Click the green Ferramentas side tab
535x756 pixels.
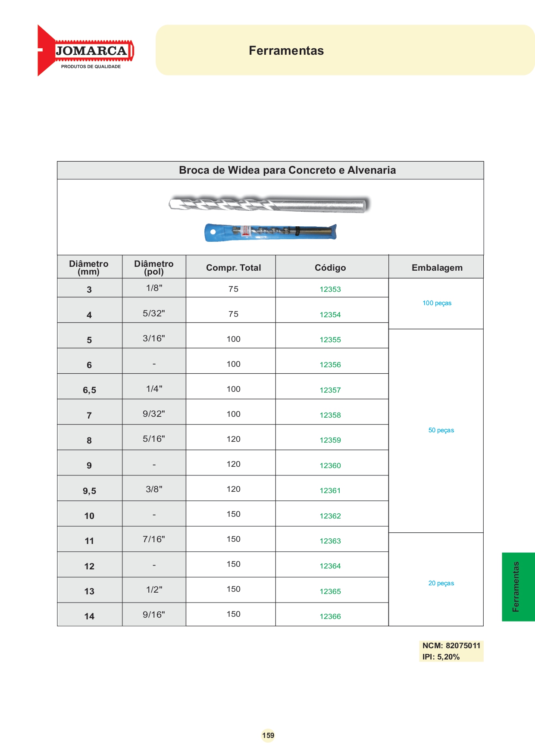(518, 587)
